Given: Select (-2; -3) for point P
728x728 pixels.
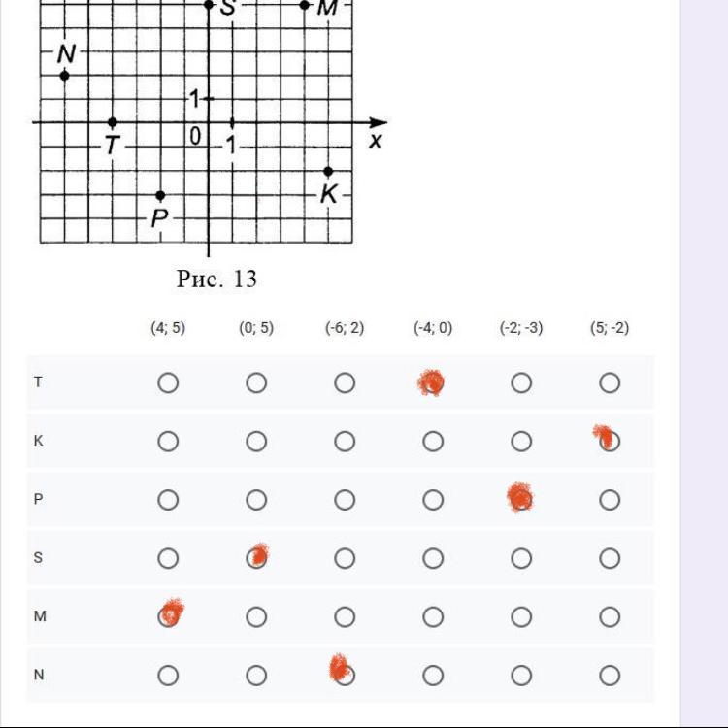Looking at the screenshot, I should tap(521, 500).
